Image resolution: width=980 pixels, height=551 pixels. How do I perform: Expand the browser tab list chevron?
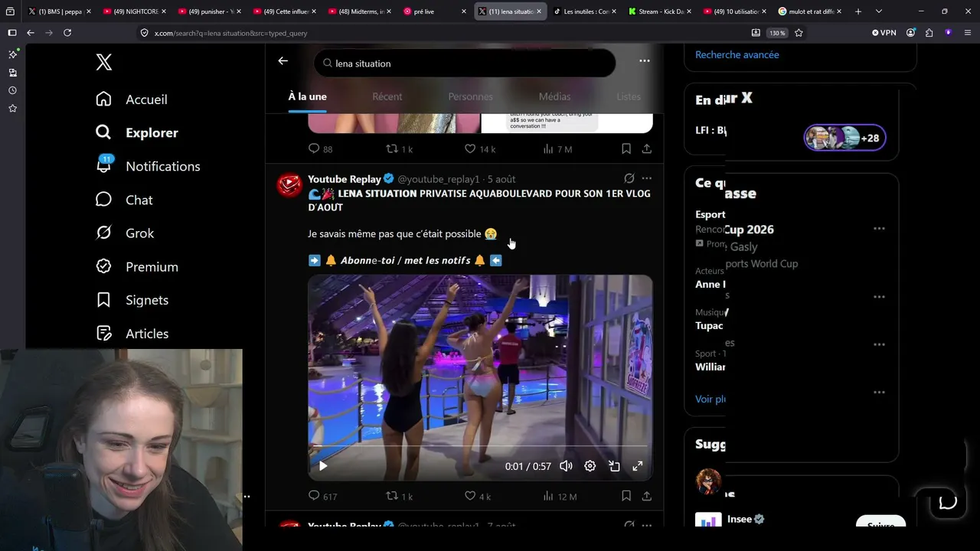tap(878, 11)
